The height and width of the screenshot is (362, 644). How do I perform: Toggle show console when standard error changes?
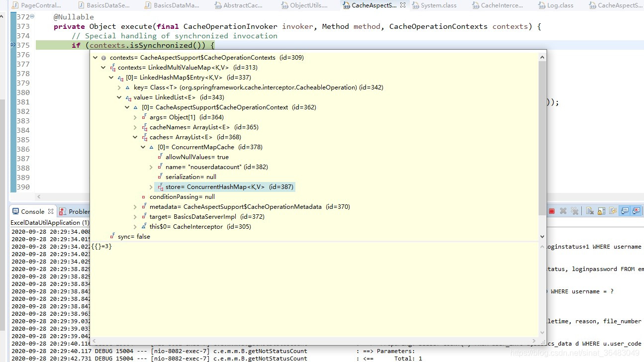(x=636, y=211)
